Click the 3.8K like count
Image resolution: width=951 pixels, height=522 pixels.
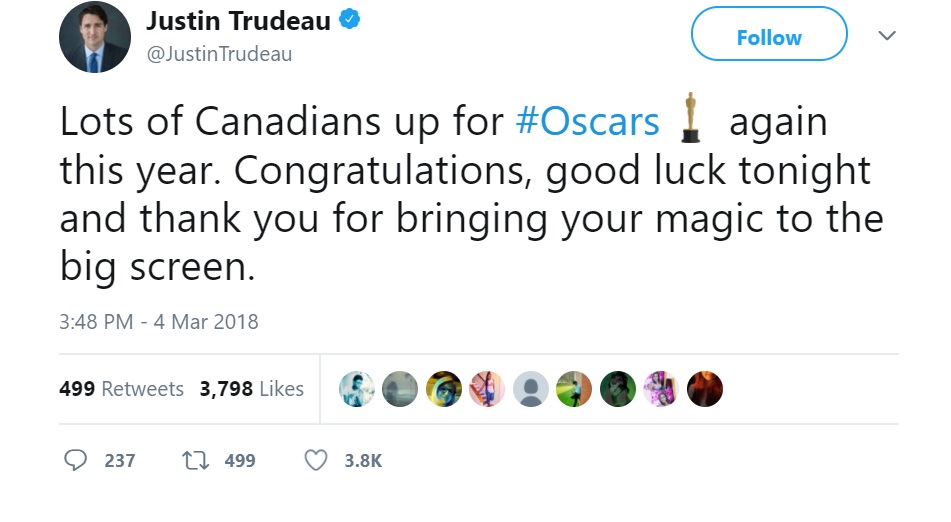pyautogui.click(x=363, y=461)
